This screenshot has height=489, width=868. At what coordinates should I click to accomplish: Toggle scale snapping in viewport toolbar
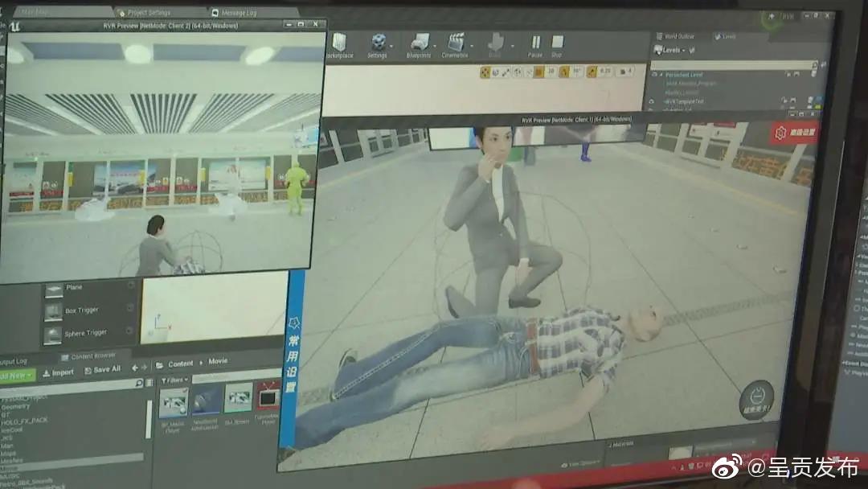592,72
